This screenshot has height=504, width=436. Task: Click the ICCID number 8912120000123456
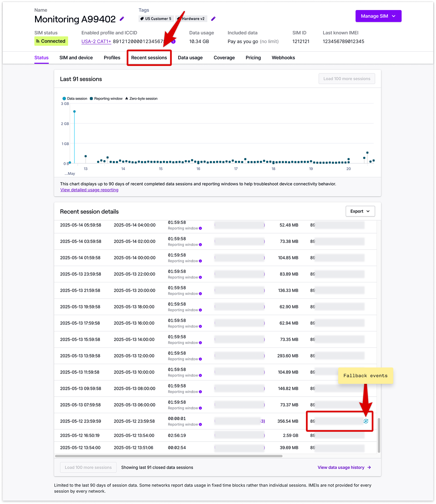click(x=139, y=41)
